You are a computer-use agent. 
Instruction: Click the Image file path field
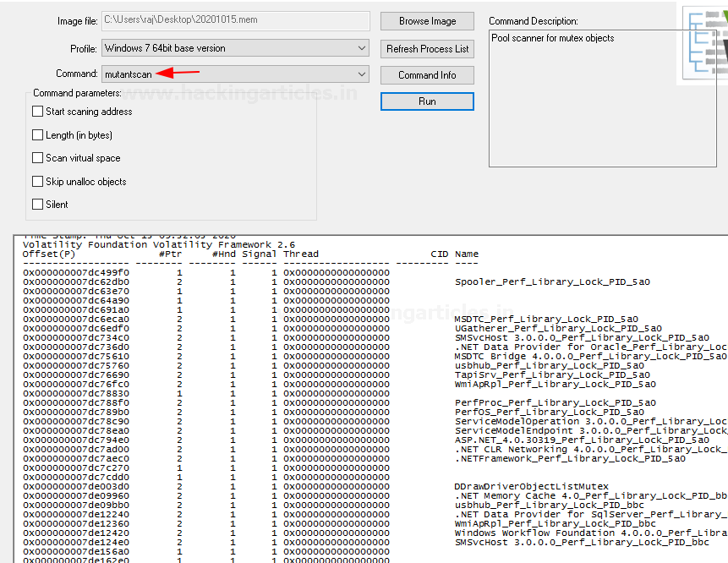tap(235, 21)
